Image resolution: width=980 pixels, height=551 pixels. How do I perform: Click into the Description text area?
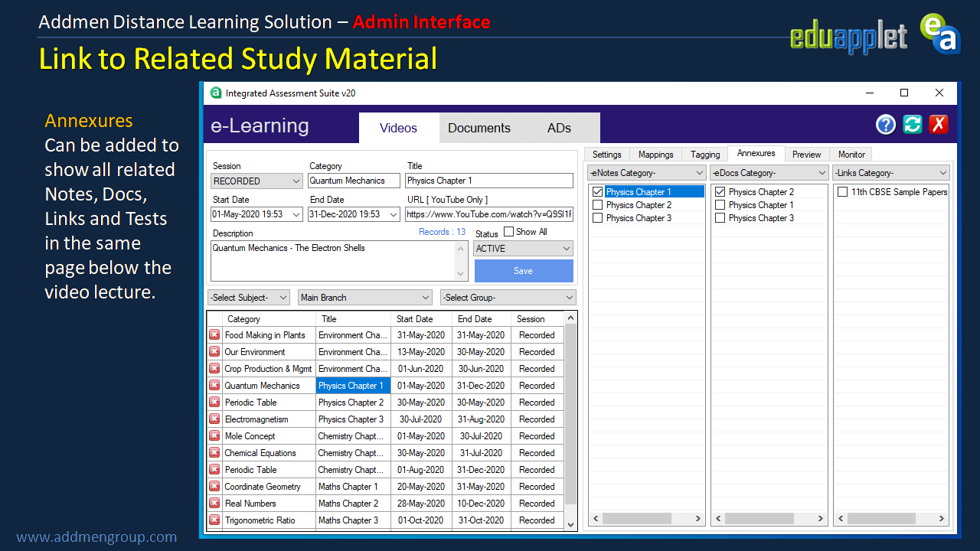pos(334,261)
